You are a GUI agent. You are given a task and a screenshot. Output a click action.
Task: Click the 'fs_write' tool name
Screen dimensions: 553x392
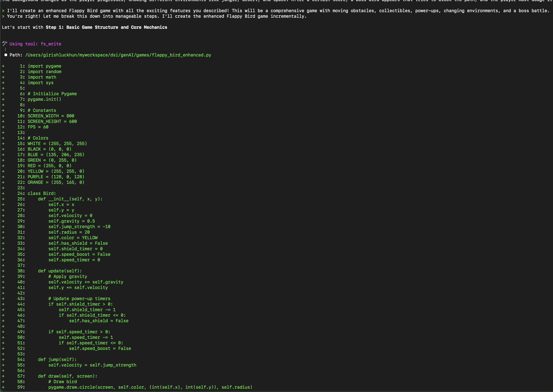tap(51, 44)
